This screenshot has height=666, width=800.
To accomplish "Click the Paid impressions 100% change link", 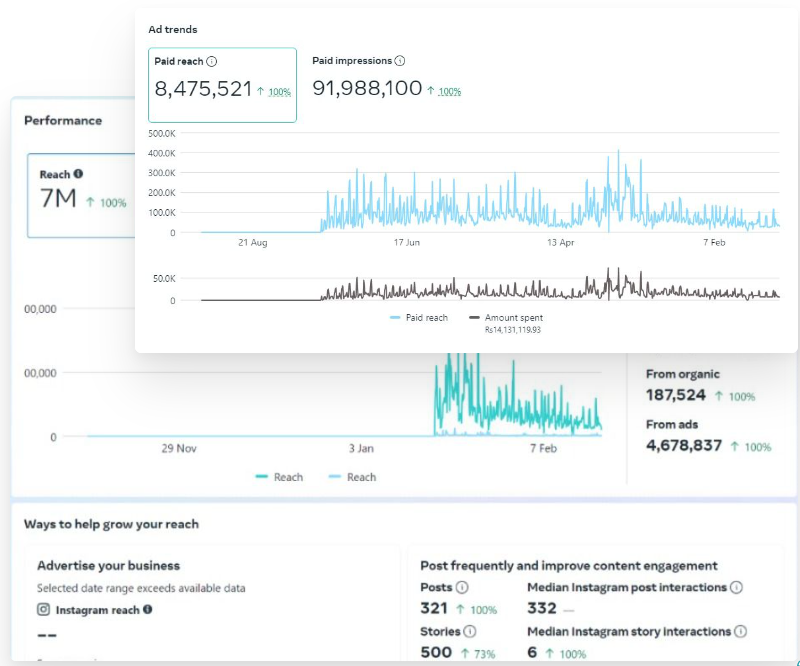I will [449, 91].
